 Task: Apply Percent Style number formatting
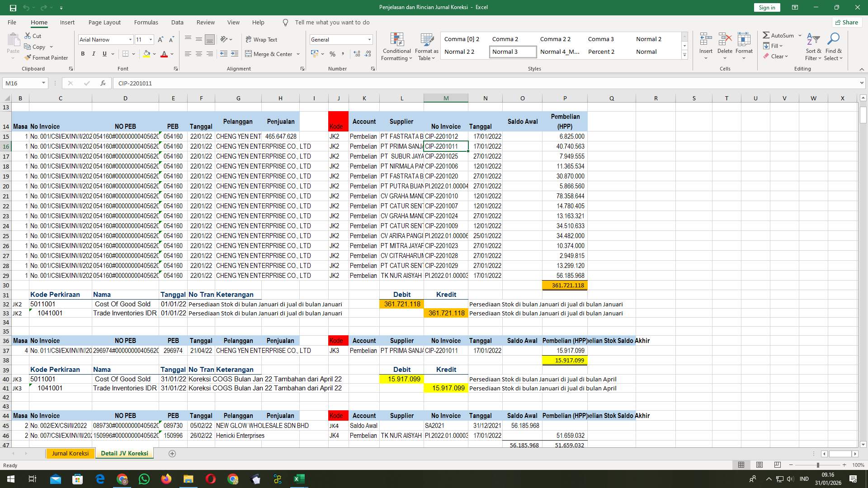tap(332, 54)
